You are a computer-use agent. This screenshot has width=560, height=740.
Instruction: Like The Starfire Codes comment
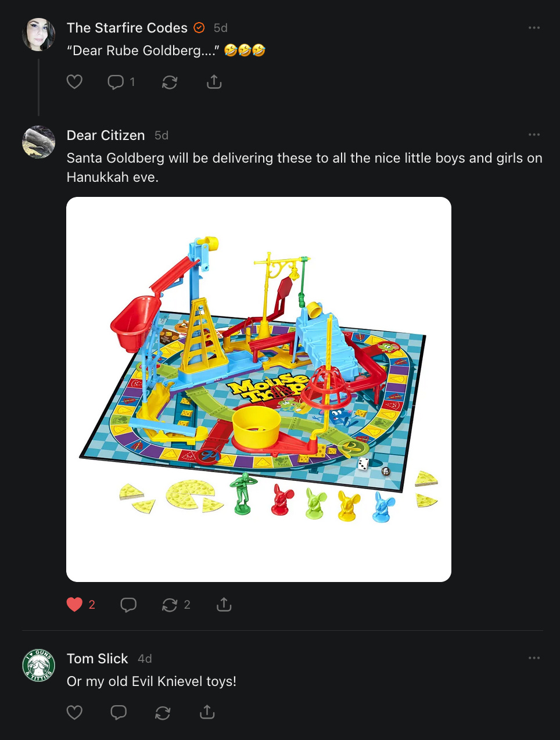tap(74, 82)
